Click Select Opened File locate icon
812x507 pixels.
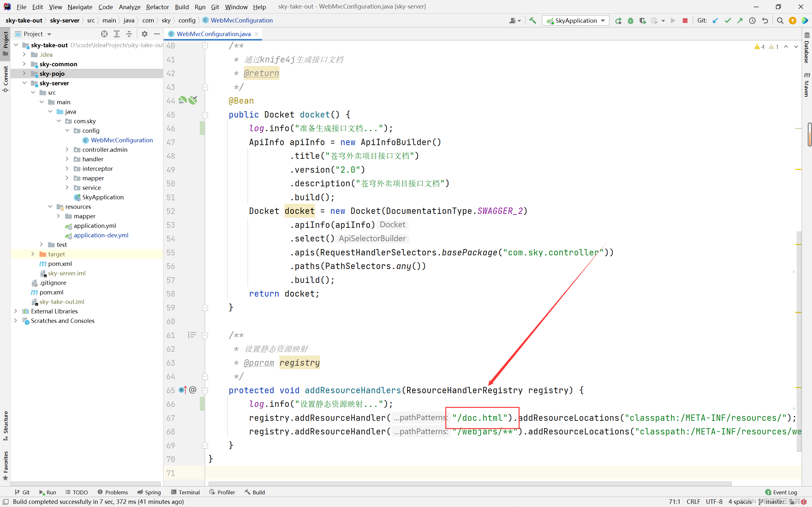[104, 34]
